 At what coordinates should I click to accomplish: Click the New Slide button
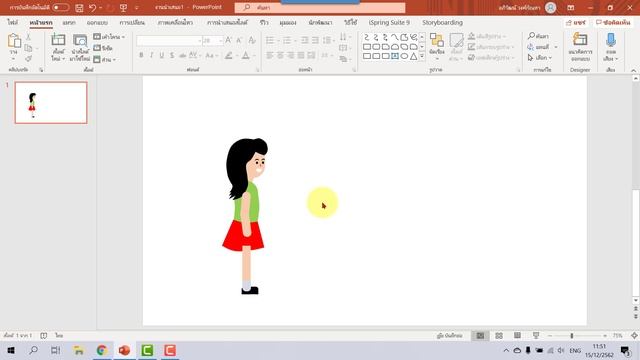pos(58,48)
